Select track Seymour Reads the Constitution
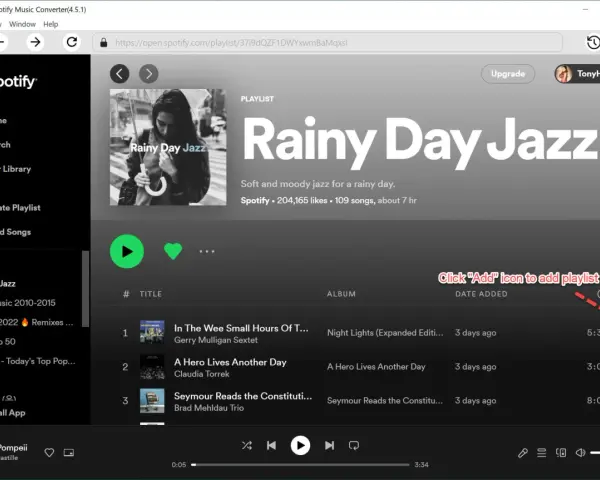This screenshot has height=480, width=600. pyautogui.click(x=243, y=396)
